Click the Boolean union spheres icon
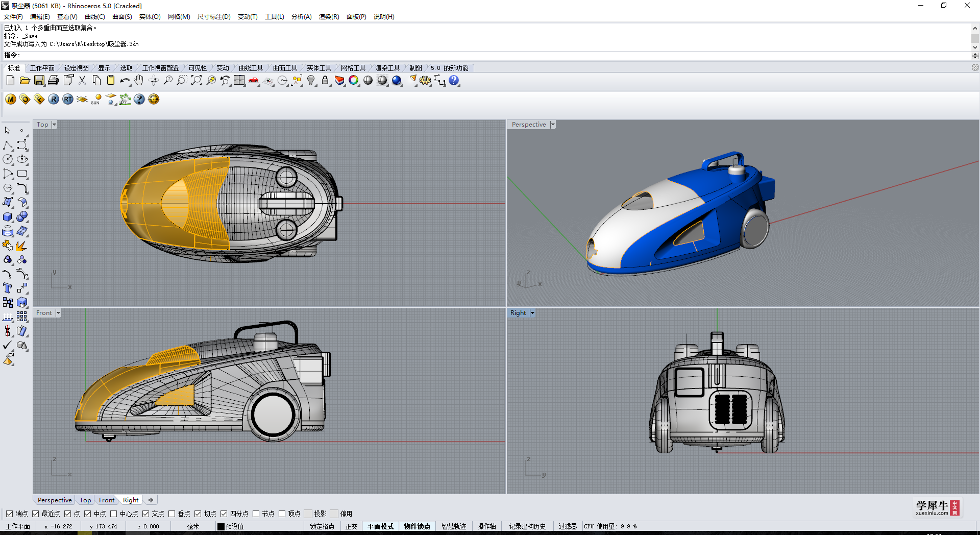 point(22,216)
